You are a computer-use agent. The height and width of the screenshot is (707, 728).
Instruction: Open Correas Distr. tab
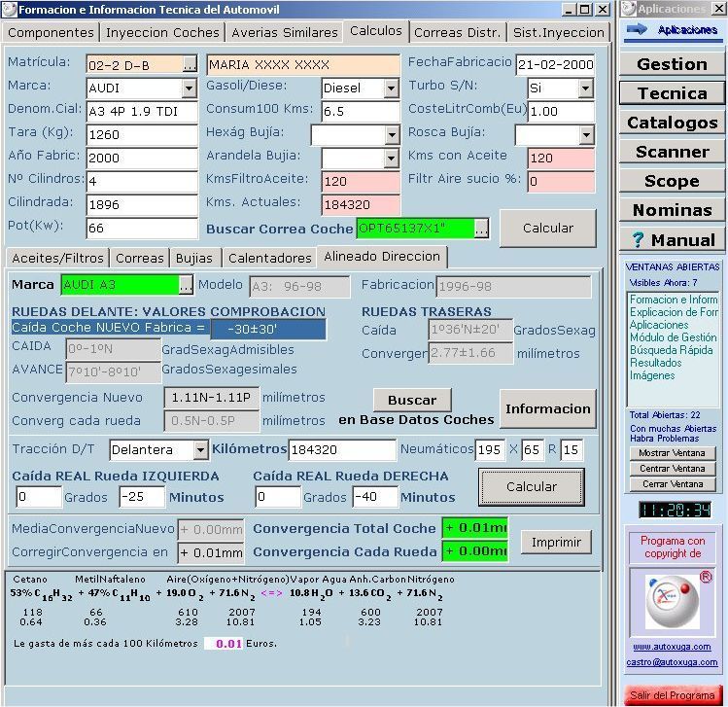458,32
